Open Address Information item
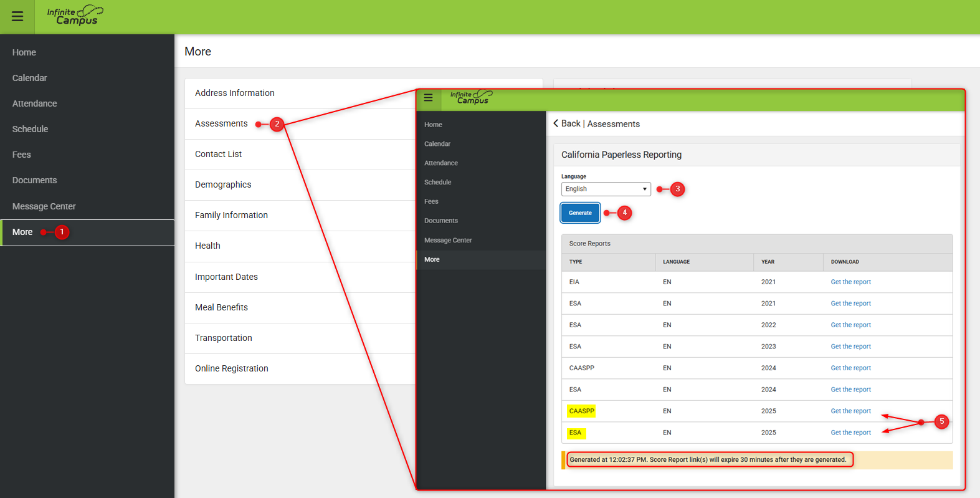The image size is (980, 498). pos(235,93)
